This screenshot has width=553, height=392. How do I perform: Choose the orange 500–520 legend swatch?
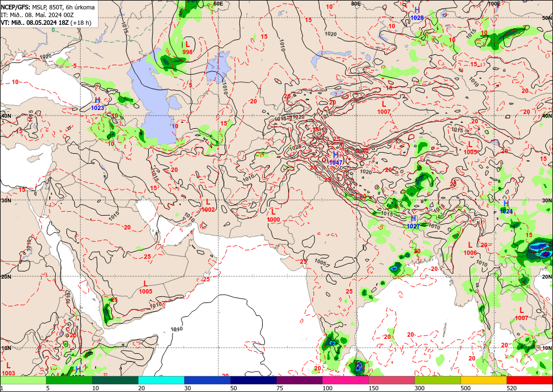(483, 380)
